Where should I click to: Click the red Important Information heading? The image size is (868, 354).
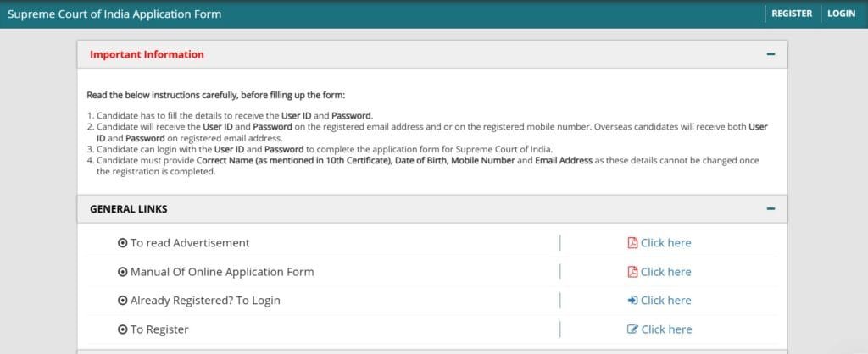tap(147, 54)
